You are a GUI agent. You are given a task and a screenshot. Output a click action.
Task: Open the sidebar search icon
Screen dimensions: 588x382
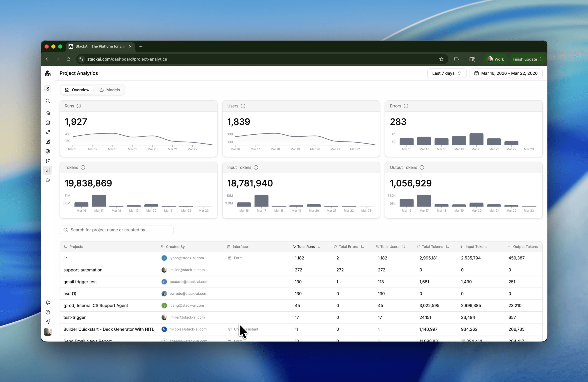click(48, 101)
